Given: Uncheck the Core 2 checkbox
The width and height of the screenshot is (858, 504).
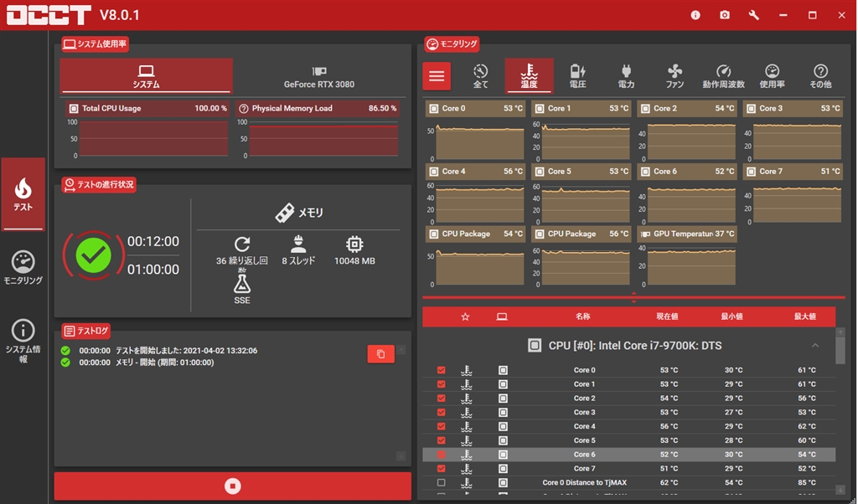Looking at the screenshot, I should 441,399.
